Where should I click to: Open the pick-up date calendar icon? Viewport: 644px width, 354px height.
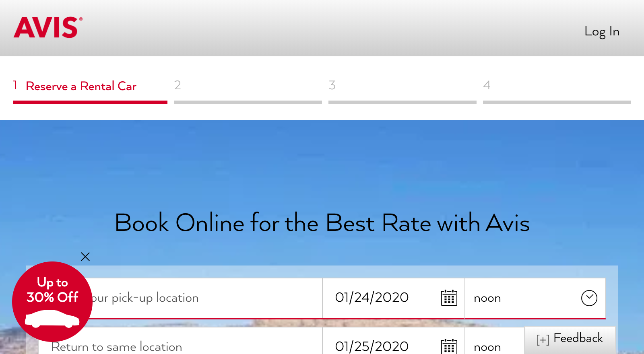[449, 298]
